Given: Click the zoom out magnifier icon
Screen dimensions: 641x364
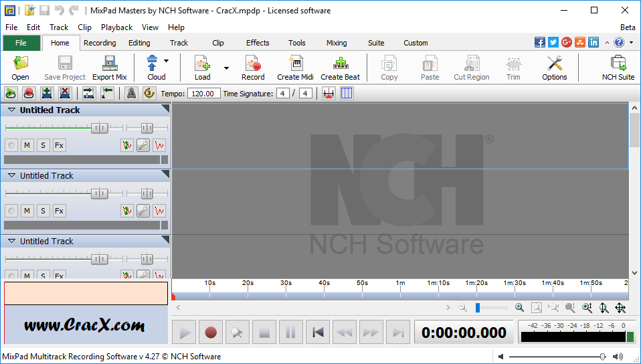Looking at the screenshot, I should tap(463, 308).
